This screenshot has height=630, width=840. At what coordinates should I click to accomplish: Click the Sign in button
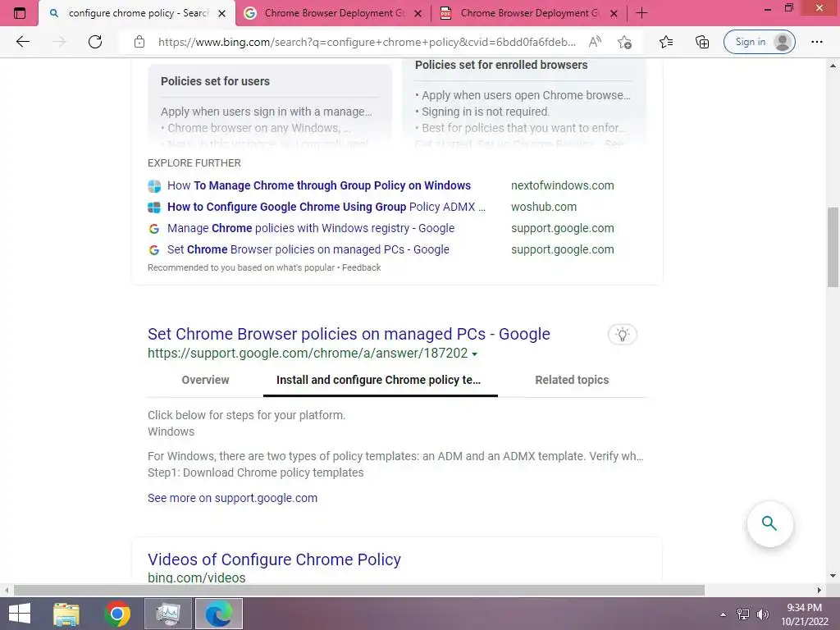pos(759,42)
